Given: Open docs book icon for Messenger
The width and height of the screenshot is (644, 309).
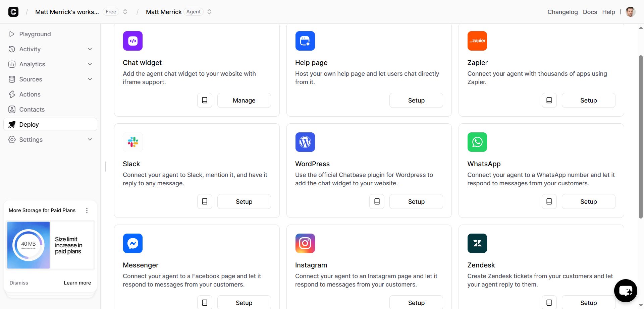Looking at the screenshot, I should pyautogui.click(x=205, y=302).
